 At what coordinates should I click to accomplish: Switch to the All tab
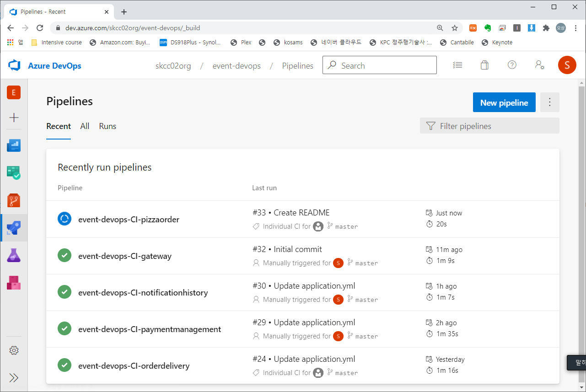tap(85, 126)
